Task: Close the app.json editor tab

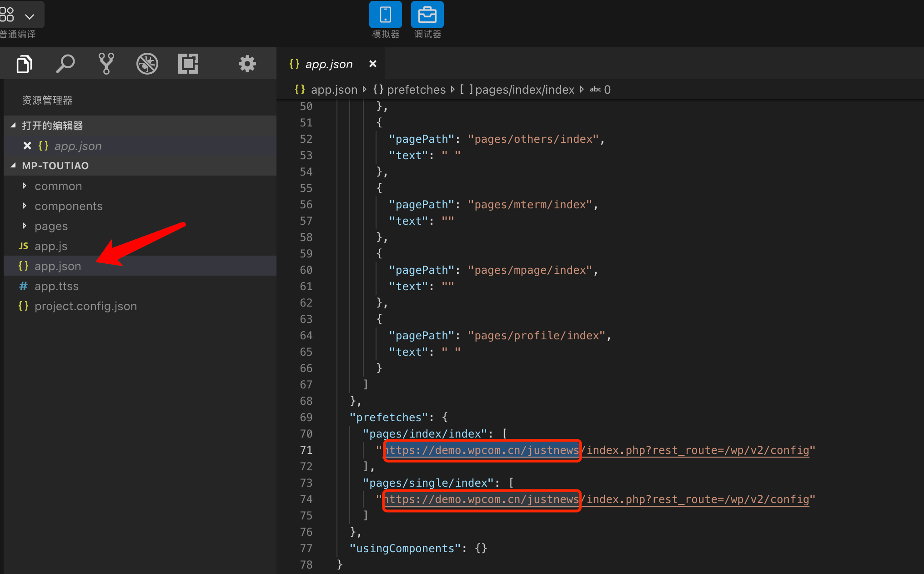Action: (373, 64)
